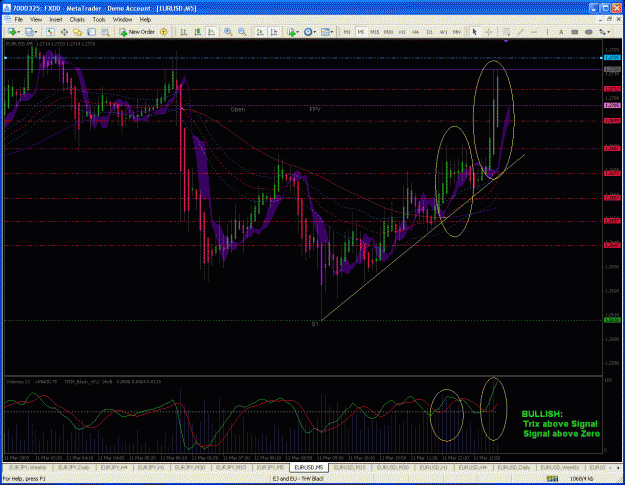Switch to EURUSD,M15 chart tab

point(349,467)
